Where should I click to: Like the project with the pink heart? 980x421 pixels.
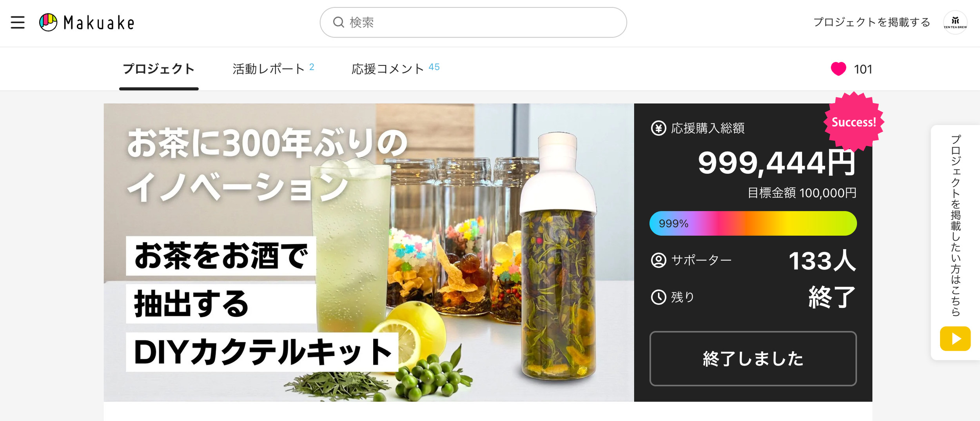tap(838, 69)
